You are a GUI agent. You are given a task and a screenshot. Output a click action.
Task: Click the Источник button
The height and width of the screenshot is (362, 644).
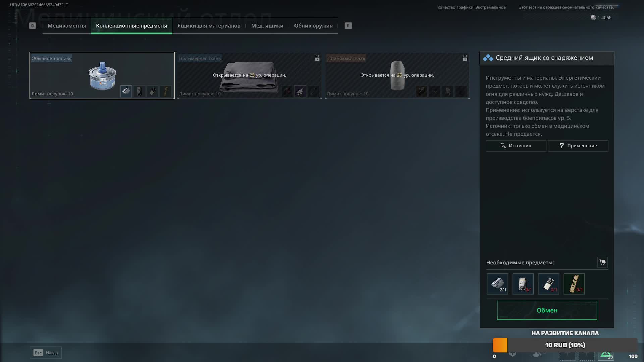[516, 146]
